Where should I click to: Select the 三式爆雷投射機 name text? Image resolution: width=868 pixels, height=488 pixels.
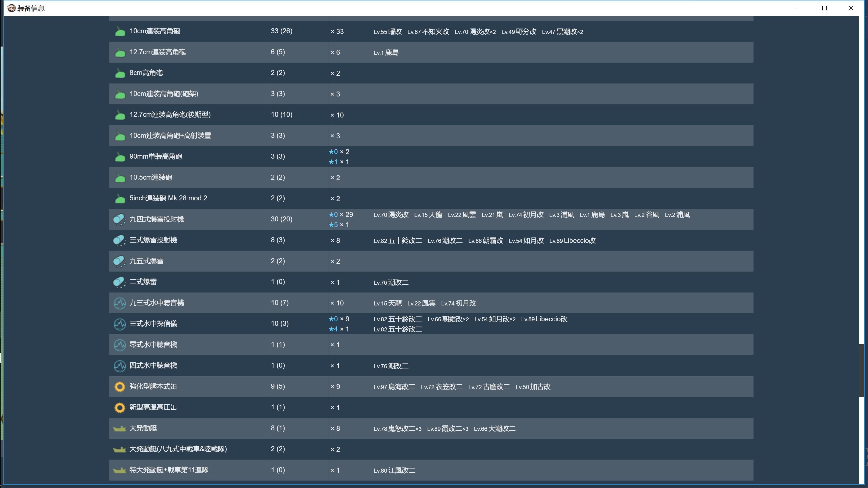(153, 240)
